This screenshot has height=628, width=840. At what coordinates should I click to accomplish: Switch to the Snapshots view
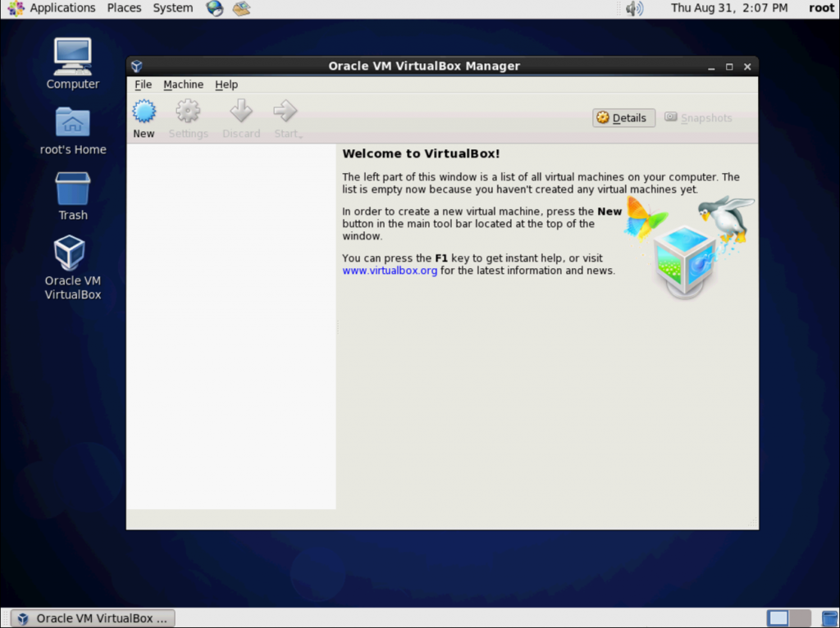[x=698, y=118]
